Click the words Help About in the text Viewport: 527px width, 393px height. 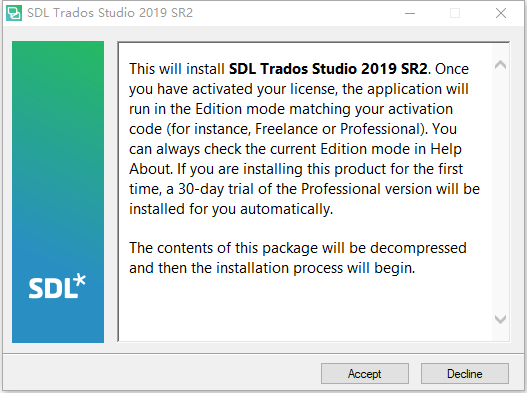295,159
